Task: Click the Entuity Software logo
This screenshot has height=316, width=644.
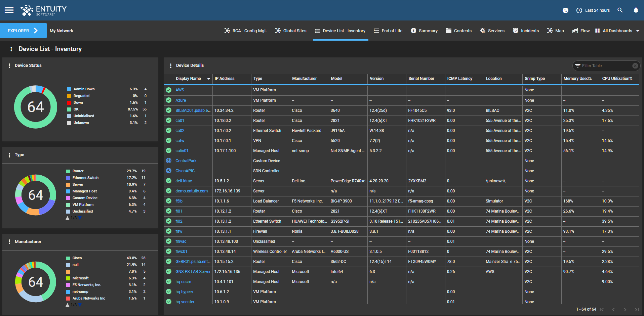Action: click(43, 10)
